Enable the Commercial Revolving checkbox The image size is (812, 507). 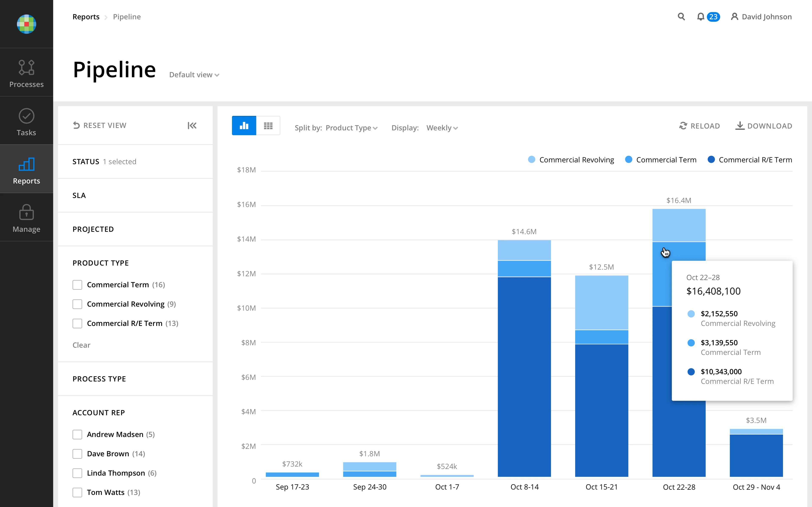click(78, 304)
